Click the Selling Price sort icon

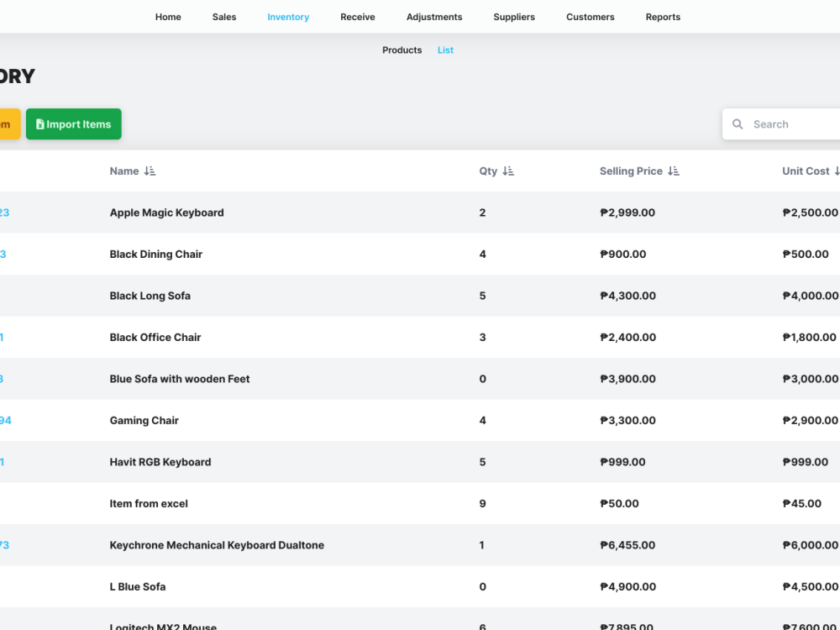[672, 171]
